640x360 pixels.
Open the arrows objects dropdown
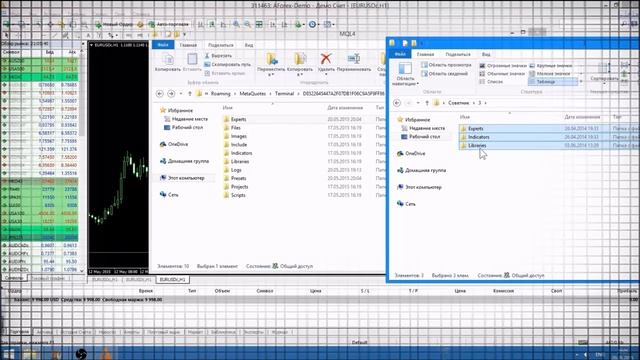click(112, 35)
